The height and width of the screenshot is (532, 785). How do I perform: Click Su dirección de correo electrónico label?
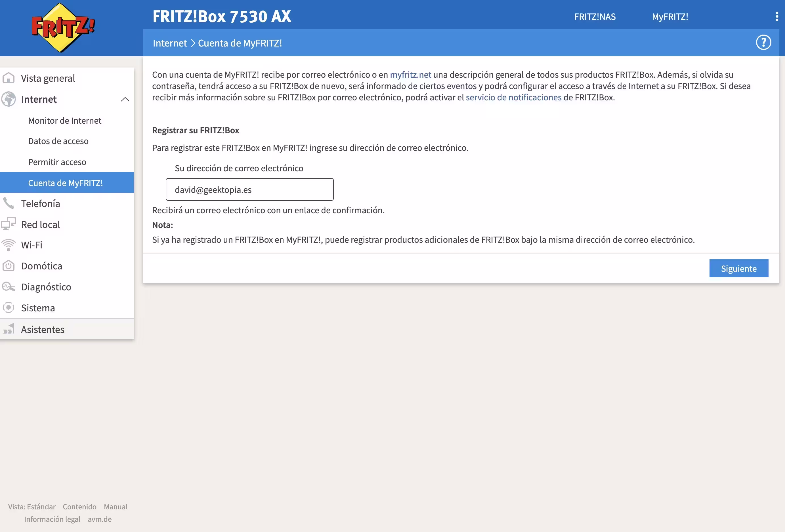239,168
